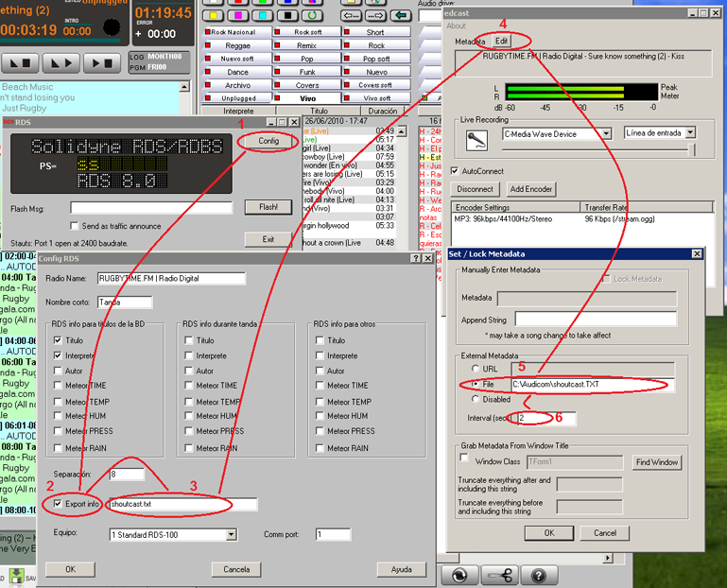Click the Add Encoder button
727x588 pixels.
(531, 189)
